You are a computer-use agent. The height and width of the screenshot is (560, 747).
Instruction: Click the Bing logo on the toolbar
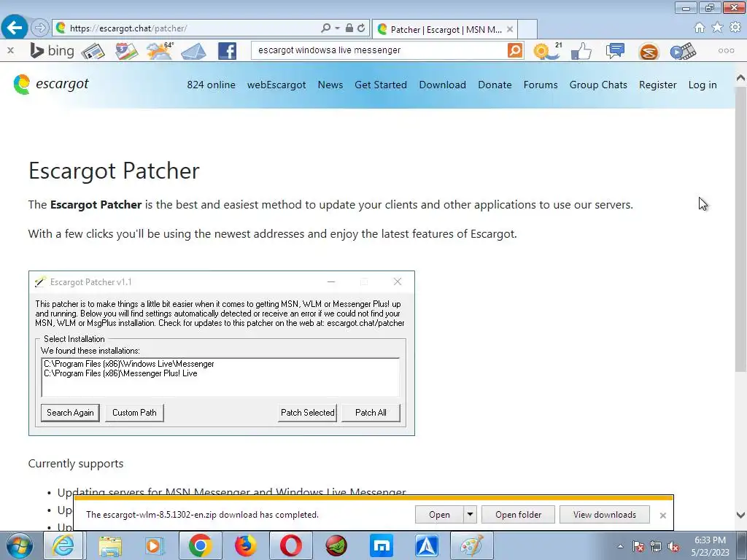(x=52, y=50)
